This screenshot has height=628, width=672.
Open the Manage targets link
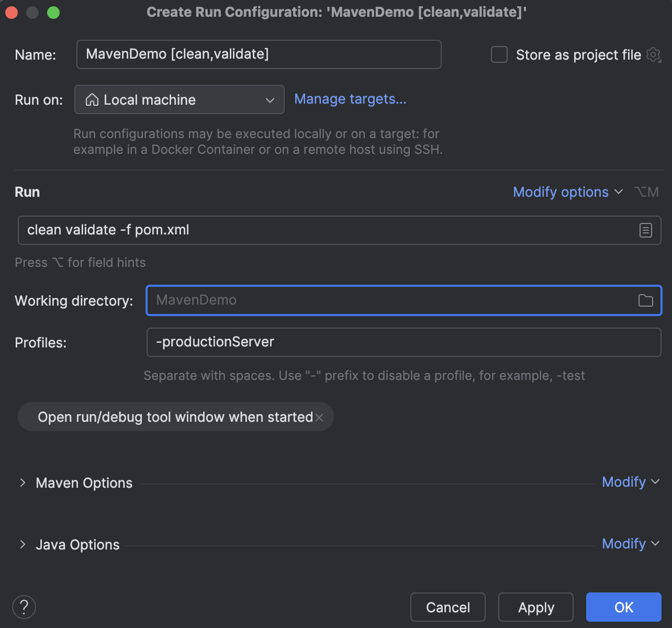point(350,99)
